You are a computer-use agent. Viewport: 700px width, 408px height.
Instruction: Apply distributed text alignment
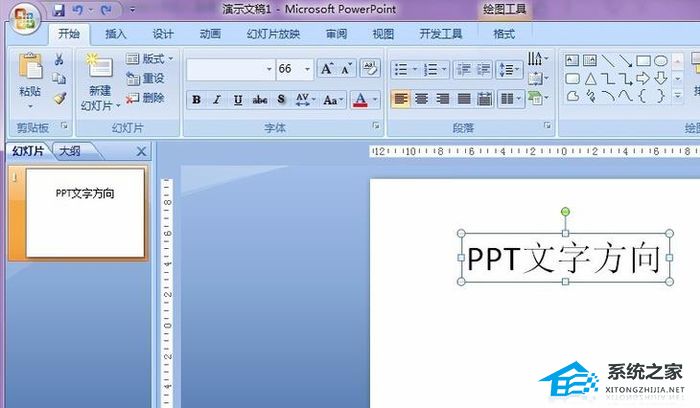(484, 99)
